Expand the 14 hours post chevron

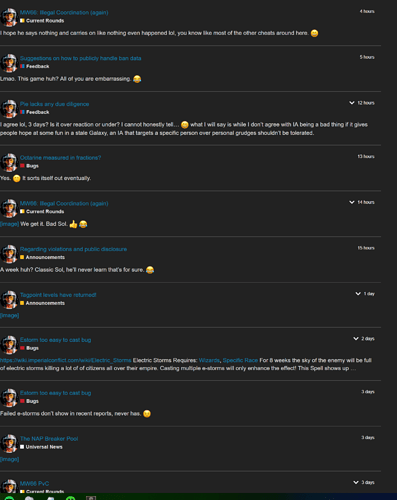pos(352,202)
